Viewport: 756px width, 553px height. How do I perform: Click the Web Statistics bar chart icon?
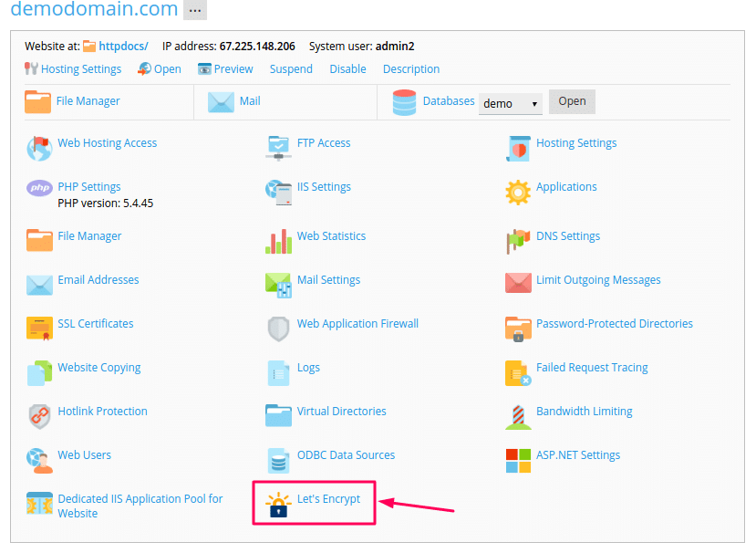[279, 241]
